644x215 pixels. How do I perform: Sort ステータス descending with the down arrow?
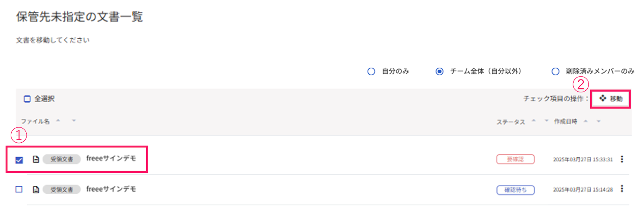pos(546,120)
